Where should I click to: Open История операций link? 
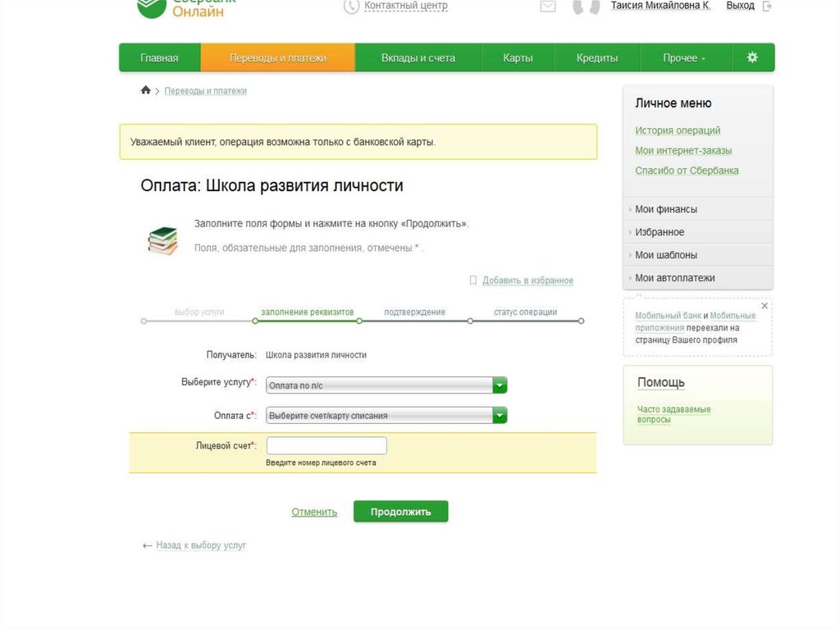(x=678, y=130)
